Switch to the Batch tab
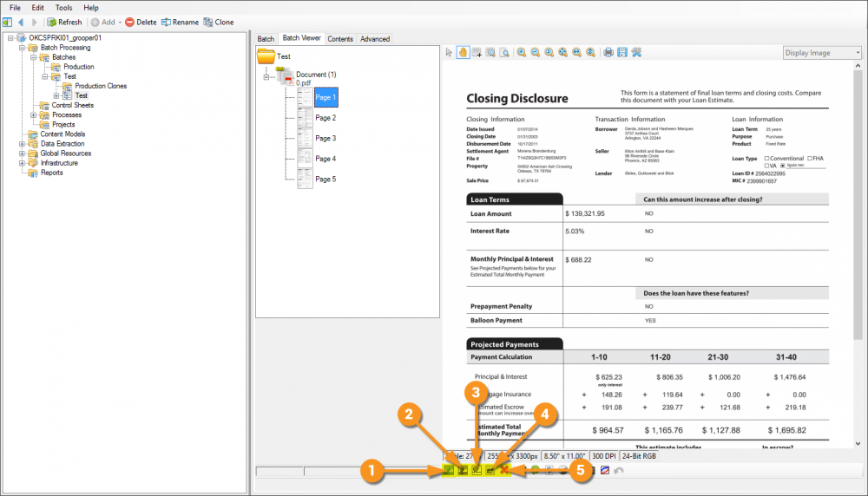The height and width of the screenshot is (496, 868). click(266, 39)
